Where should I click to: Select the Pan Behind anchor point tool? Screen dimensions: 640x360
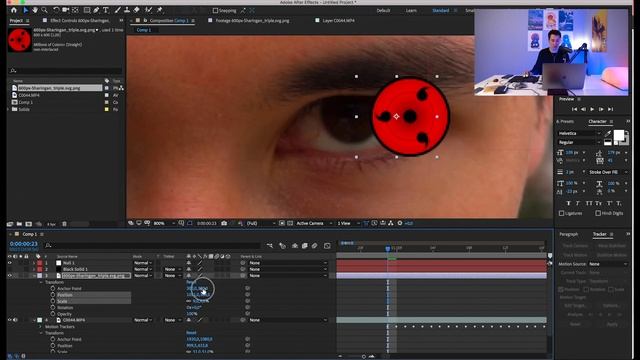point(76,10)
